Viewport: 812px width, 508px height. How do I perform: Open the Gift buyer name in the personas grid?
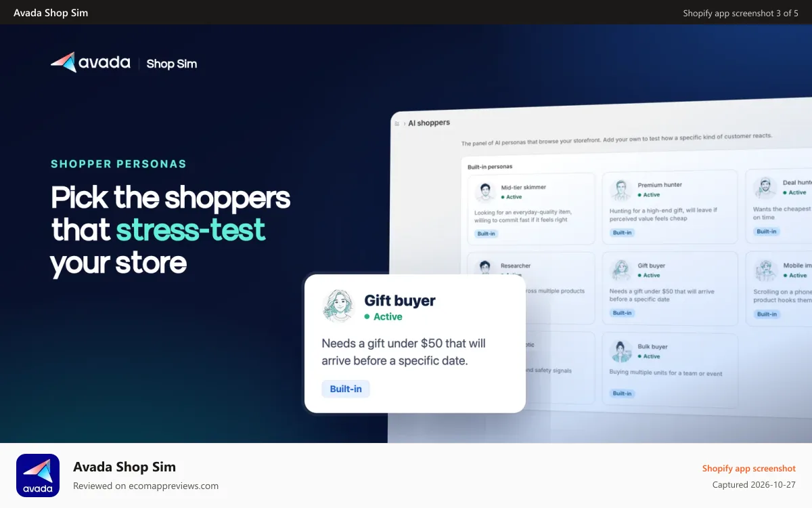652,266
